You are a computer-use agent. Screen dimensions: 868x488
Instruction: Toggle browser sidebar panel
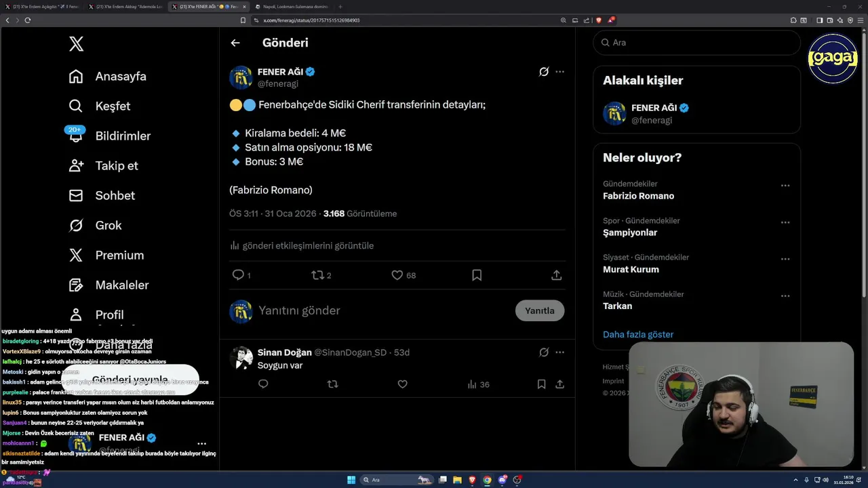820,20
